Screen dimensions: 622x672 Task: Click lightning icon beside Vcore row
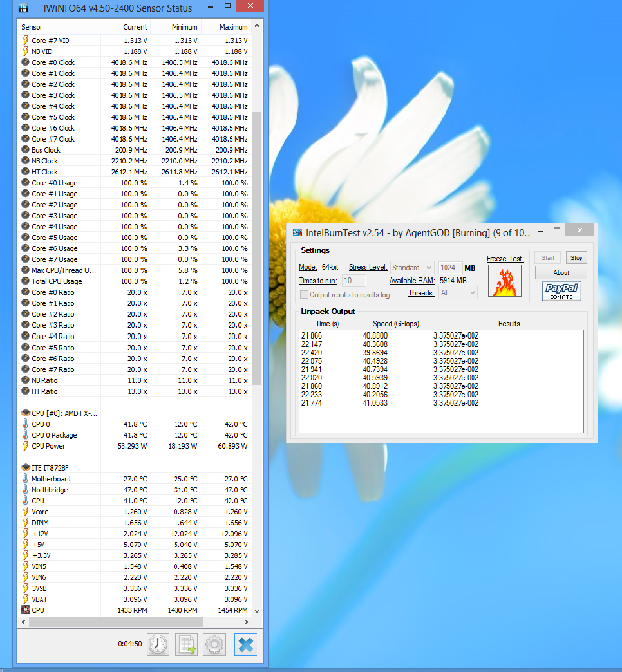pyautogui.click(x=26, y=511)
